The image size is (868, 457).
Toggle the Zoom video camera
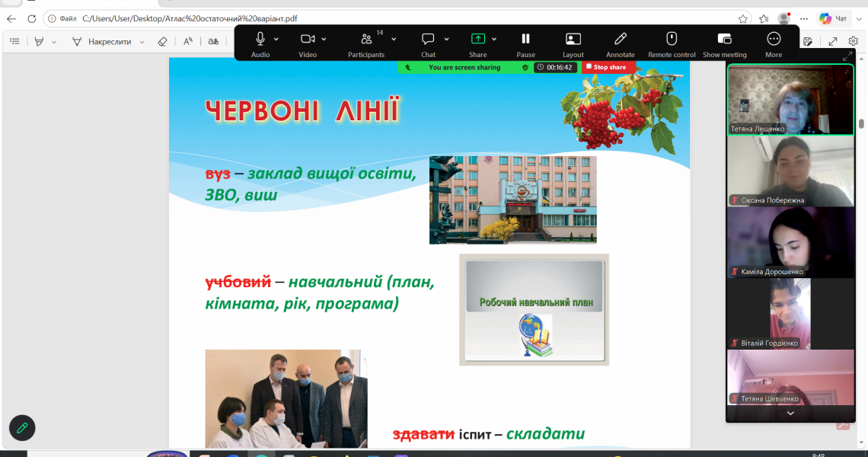pos(308,44)
